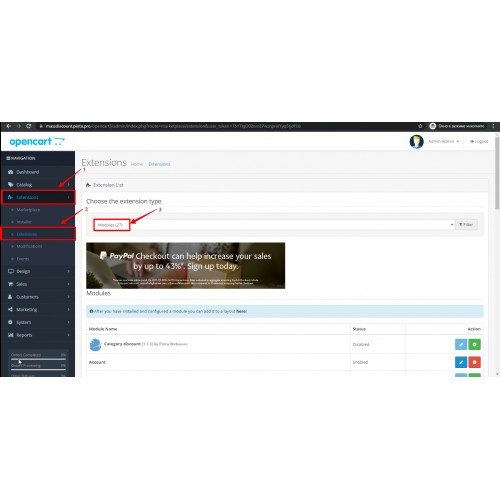The width and height of the screenshot is (500, 500).
Task: Click the red uninstall button for Account module
Action: (474, 362)
